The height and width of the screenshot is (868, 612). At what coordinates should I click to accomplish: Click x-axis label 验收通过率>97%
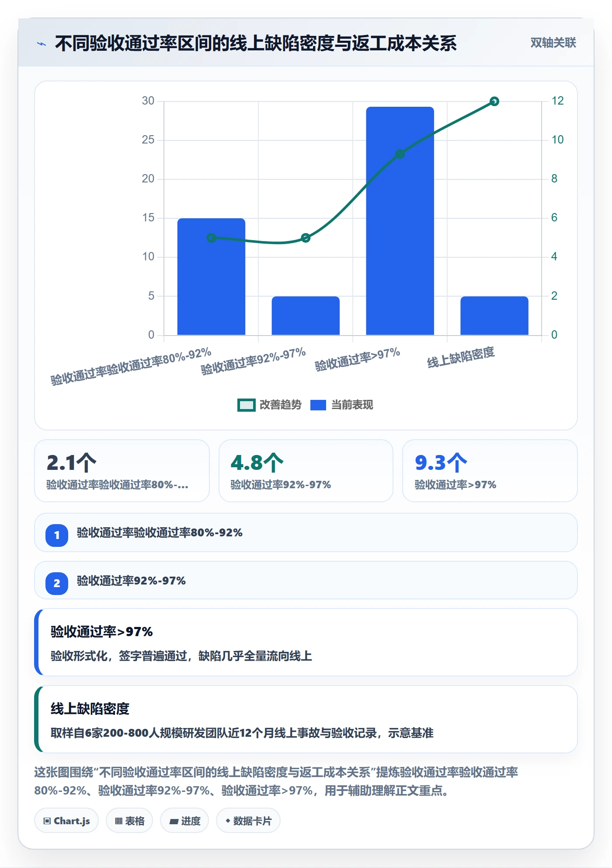pos(358,359)
